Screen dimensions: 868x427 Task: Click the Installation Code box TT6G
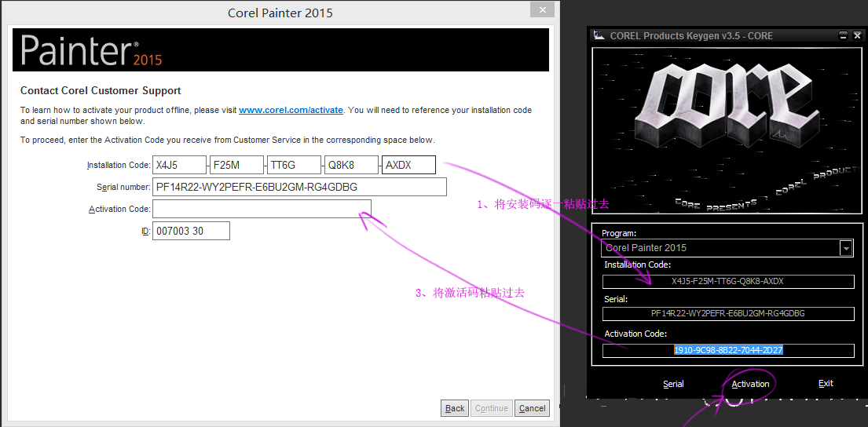294,165
